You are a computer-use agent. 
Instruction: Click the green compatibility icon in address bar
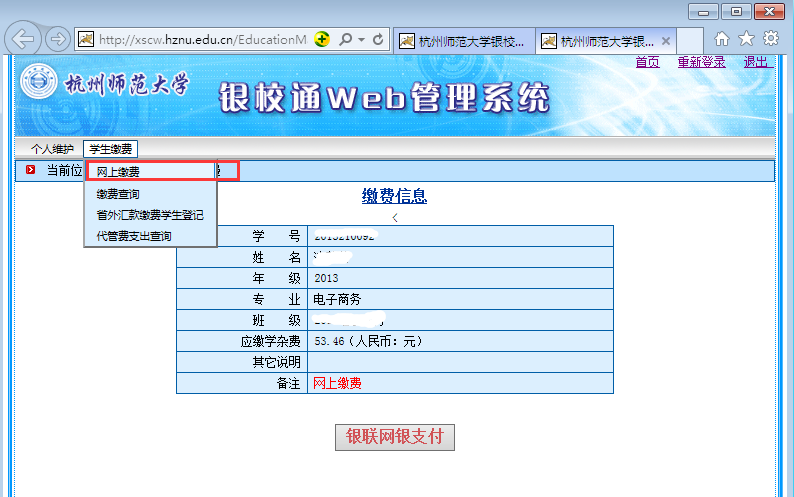click(x=322, y=40)
